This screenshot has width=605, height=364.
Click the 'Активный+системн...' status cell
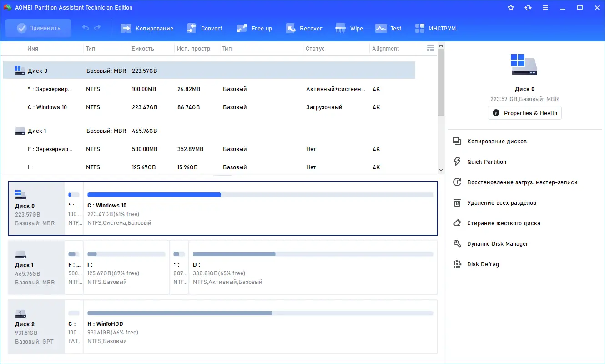point(336,89)
